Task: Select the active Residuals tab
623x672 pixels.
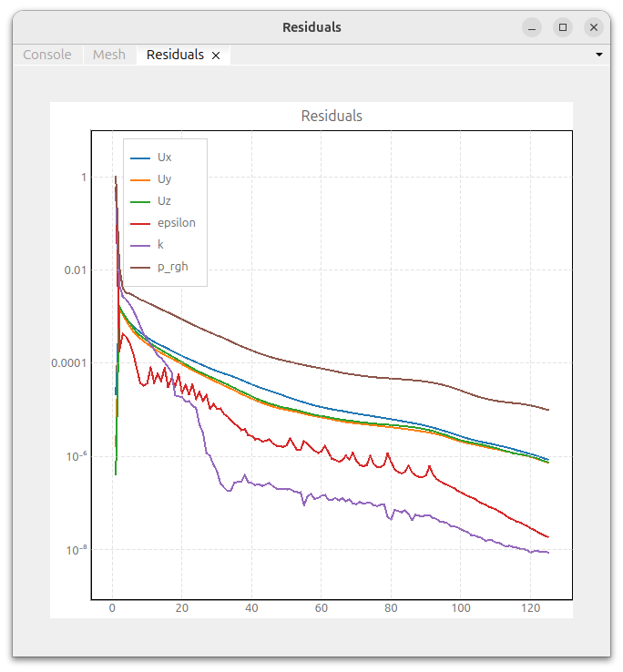Action: point(175,55)
